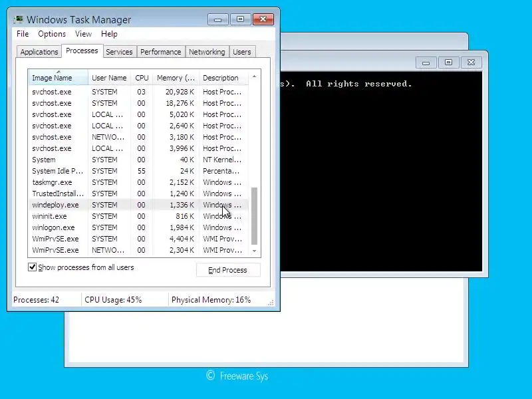Select svchost.exe row with 3,180 K
Screen dimensions: 532x399
click(138, 137)
